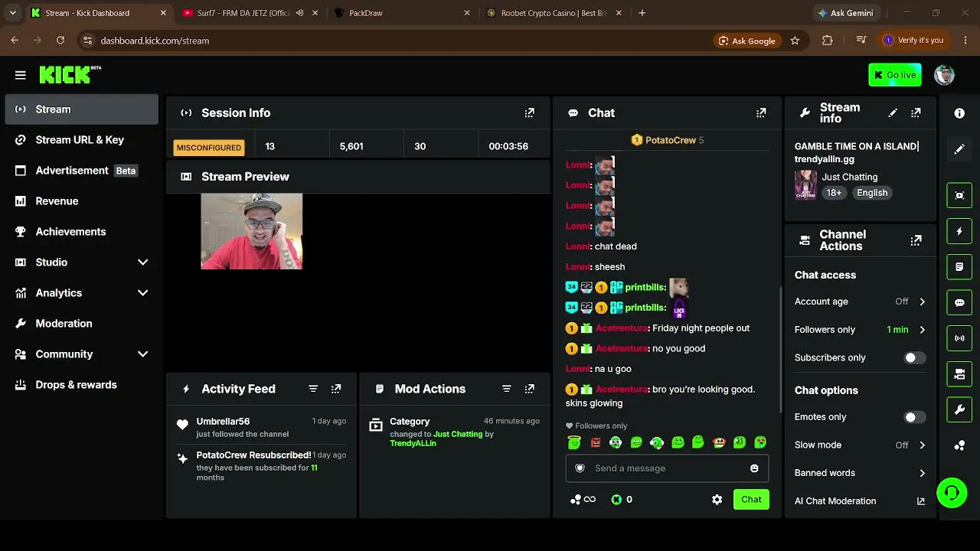
Task: Toggle the Session Info widget in right rail
Action: [959, 338]
